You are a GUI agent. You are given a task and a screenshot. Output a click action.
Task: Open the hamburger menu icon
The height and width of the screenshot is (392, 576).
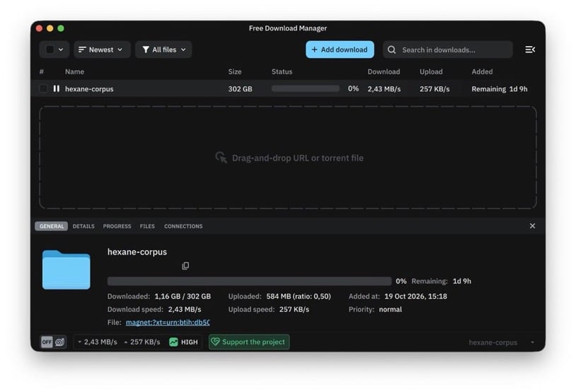(530, 50)
